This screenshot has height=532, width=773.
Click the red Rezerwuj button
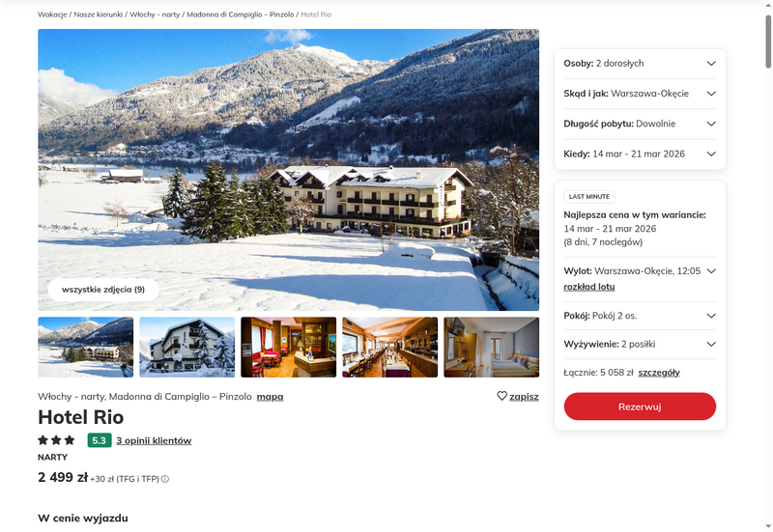[x=640, y=406]
